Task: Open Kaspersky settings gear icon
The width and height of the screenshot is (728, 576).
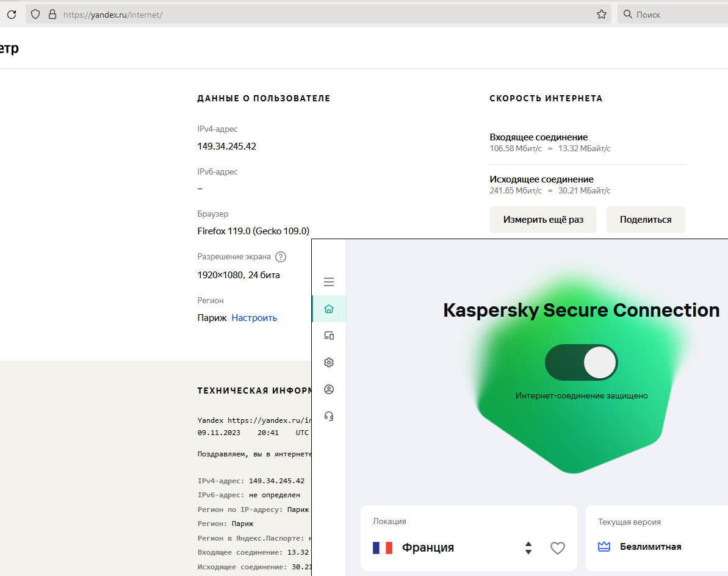Action: pos(329,362)
